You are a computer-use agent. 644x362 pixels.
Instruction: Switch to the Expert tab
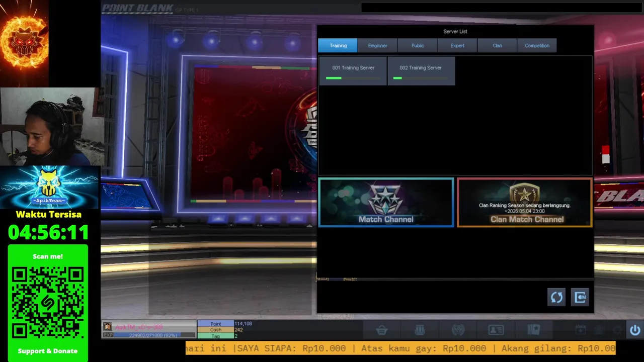(x=457, y=46)
